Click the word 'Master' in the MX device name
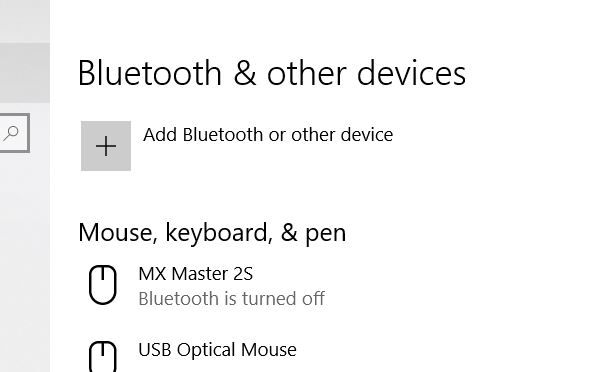The image size is (591, 372). (200, 274)
